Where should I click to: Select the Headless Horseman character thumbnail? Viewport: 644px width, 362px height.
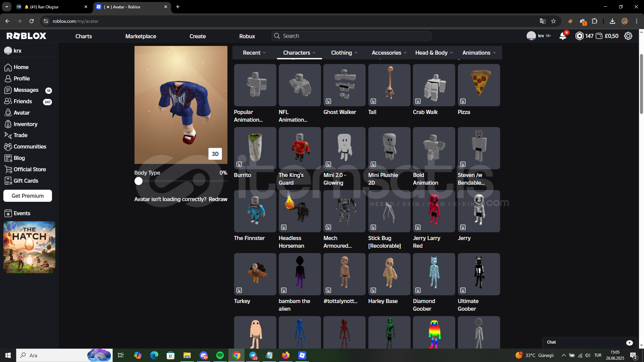tap(300, 211)
